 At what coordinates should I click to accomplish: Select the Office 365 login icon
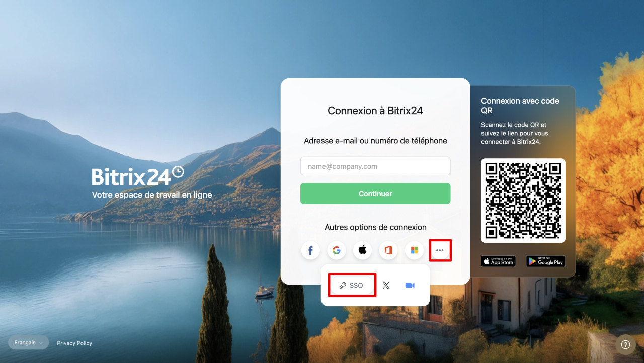pyautogui.click(x=388, y=250)
